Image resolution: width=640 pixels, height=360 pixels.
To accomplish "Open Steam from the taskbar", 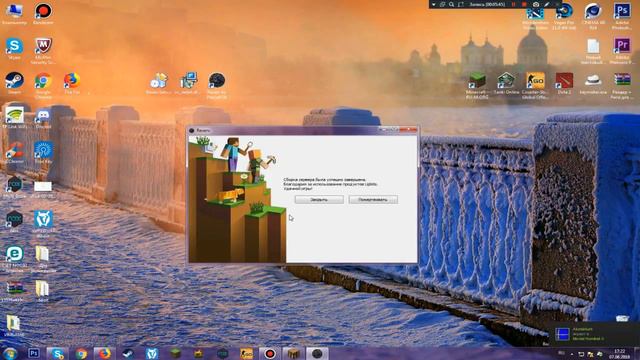I will (128, 353).
